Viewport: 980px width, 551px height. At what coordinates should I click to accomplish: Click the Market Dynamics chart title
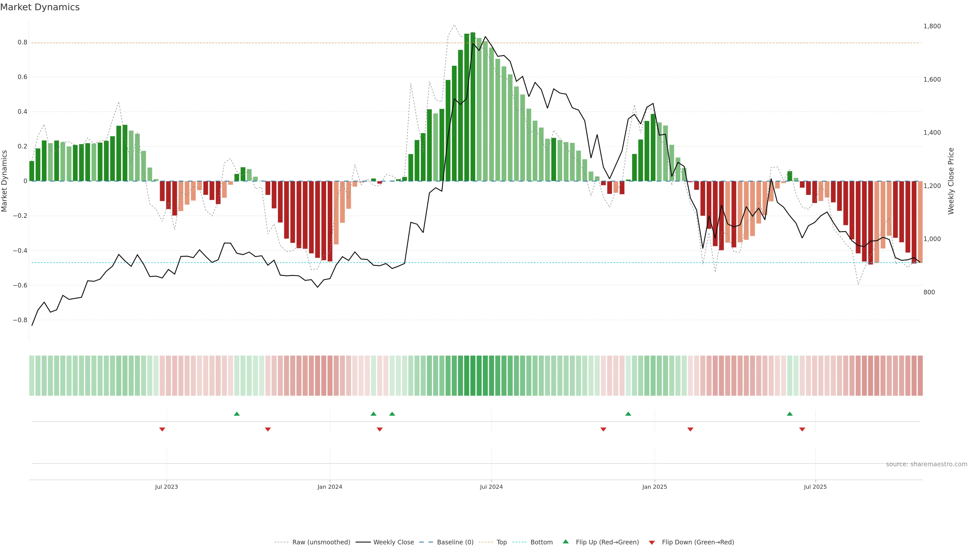point(40,7)
